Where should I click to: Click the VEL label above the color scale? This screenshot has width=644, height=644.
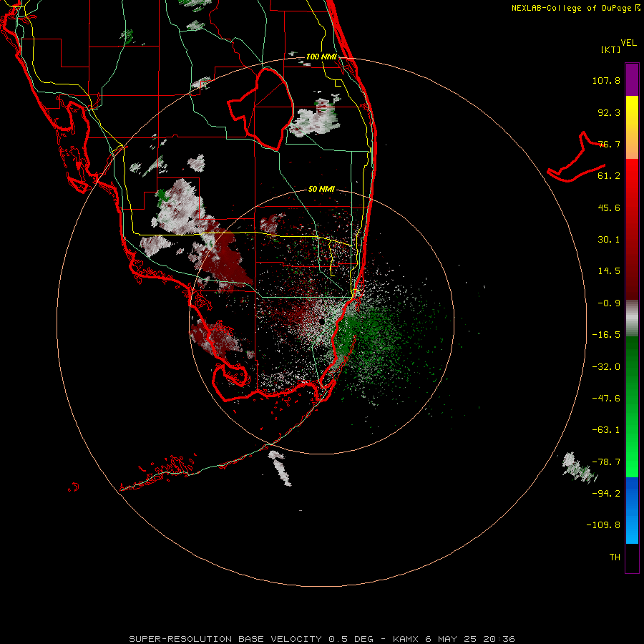click(629, 43)
